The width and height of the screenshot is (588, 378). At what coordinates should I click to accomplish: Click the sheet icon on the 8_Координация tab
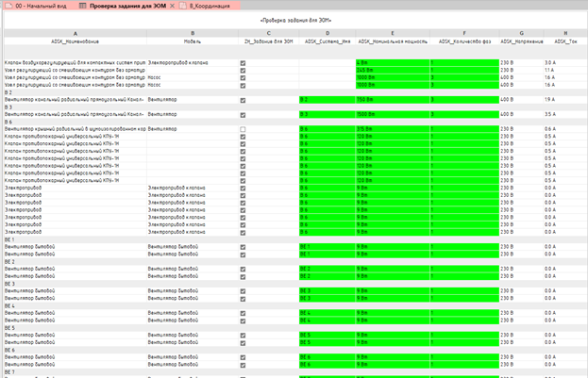[182, 6]
